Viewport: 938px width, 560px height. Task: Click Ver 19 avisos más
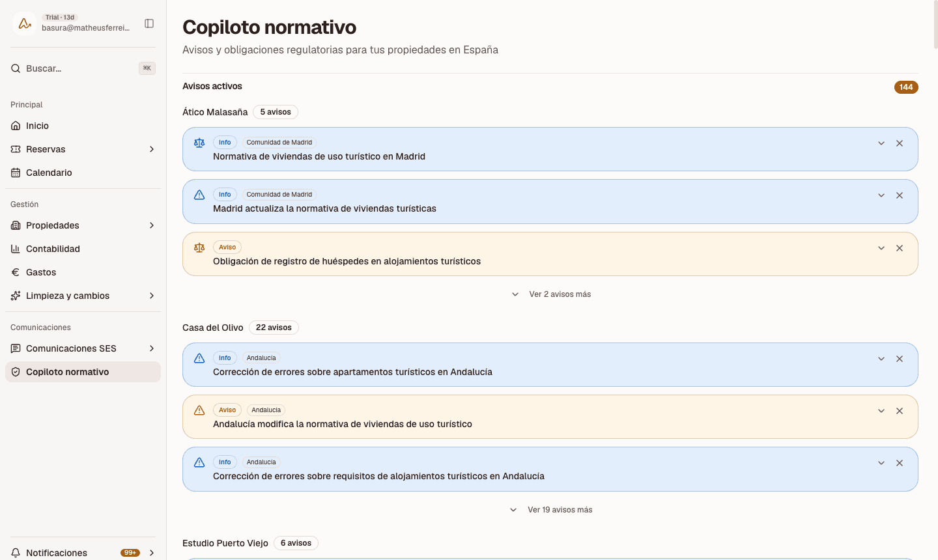pyautogui.click(x=551, y=510)
